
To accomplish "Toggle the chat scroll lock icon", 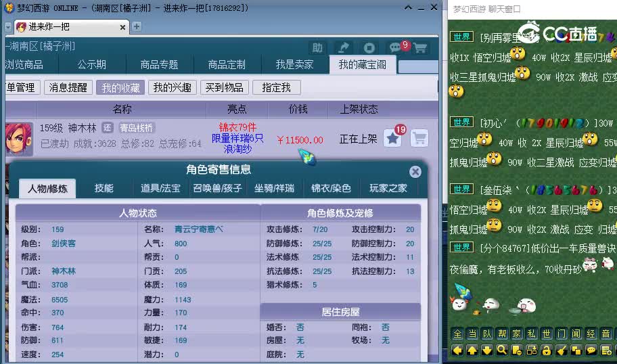I will tap(547, 350).
